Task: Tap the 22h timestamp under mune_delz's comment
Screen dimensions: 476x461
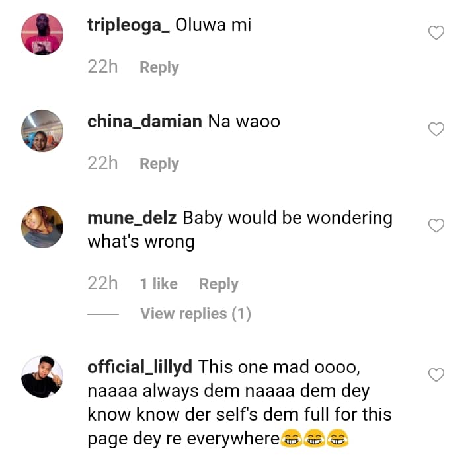Action: (102, 283)
